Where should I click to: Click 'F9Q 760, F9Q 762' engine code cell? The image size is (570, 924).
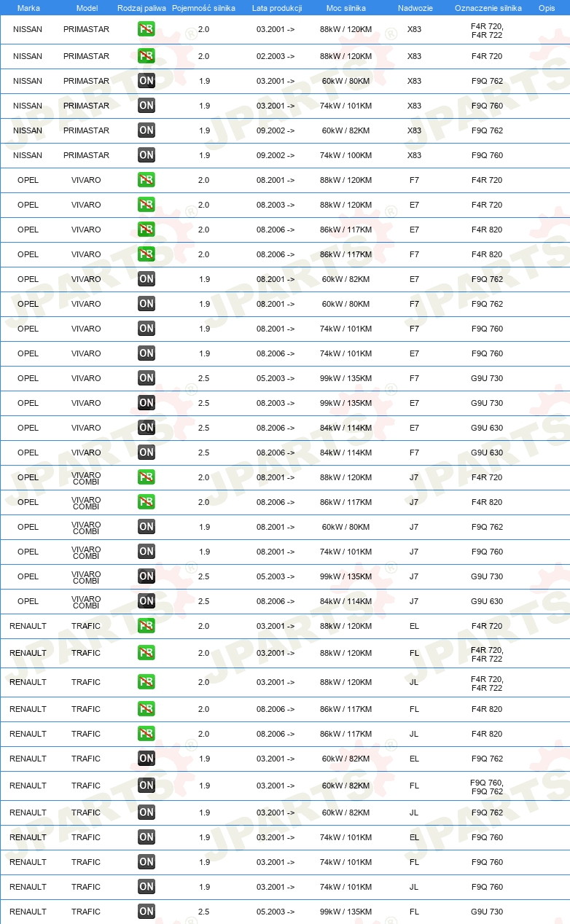487,786
